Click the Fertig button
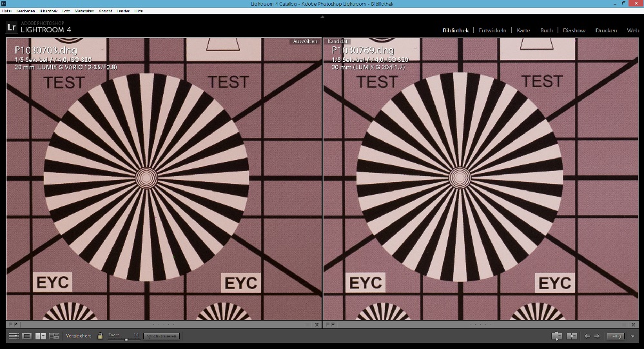 click(x=616, y=336)
